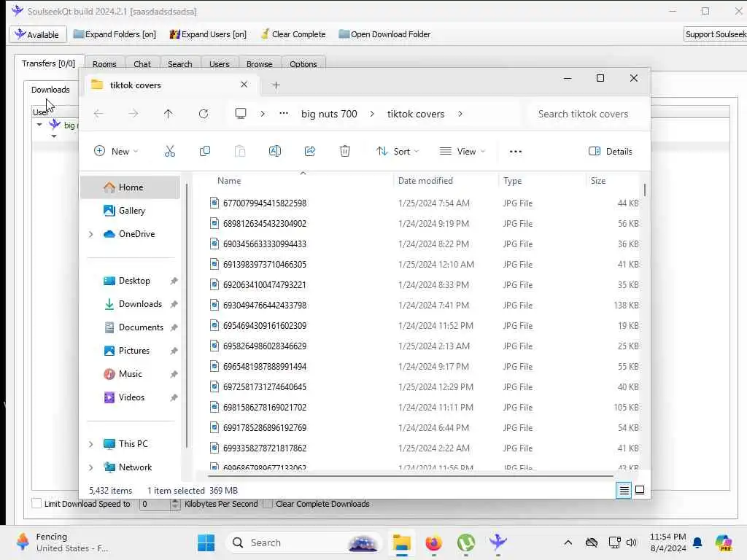Click the PC monitor icon in address bar
The image size is (747, 560).
(x=241, y=113)
